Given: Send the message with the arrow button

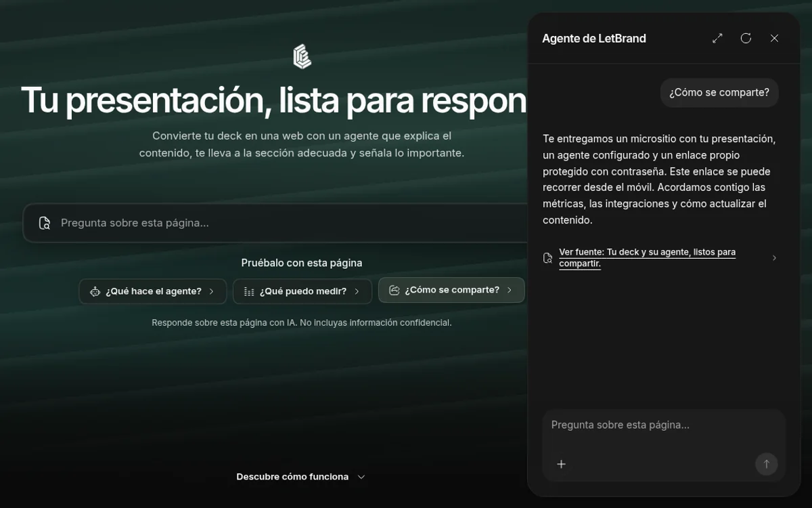Looking at the screenshot, I should click(x=767, y=464).
